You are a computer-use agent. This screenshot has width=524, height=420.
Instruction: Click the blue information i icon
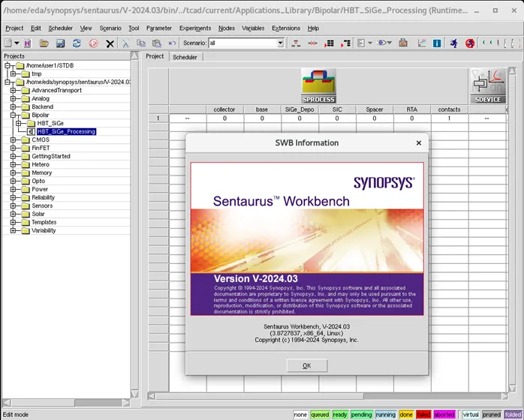[437, 43]
